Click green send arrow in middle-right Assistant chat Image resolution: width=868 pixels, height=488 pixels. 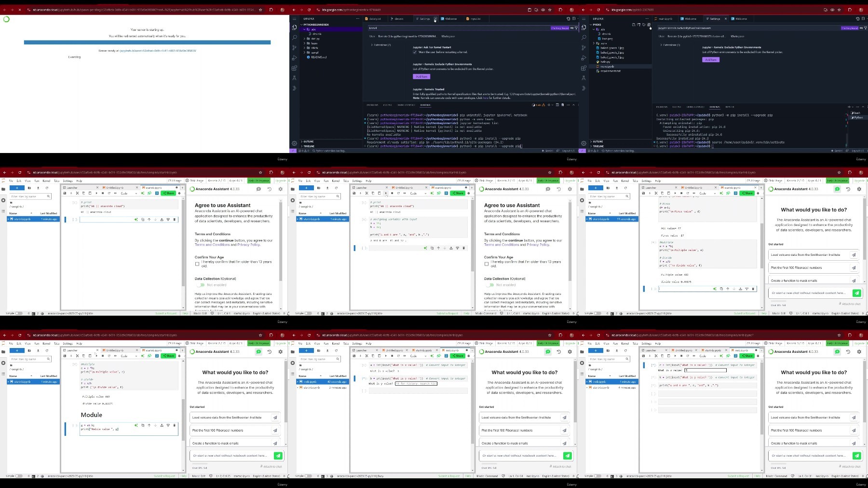tap(856, 293)
